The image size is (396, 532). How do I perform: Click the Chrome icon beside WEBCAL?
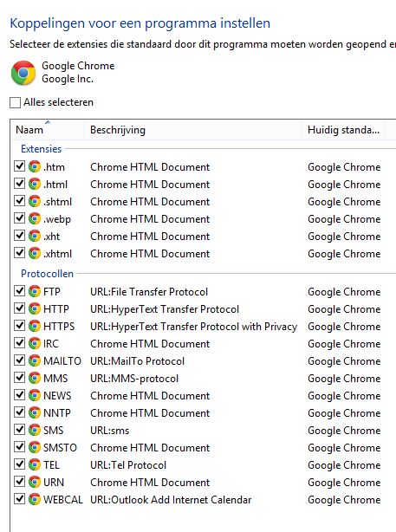click(35, 499)
